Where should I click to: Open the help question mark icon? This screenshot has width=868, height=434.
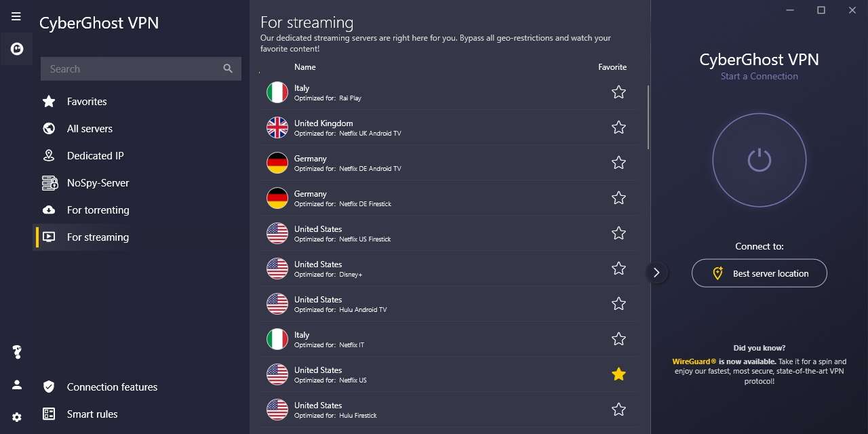[x=17, y=351]
